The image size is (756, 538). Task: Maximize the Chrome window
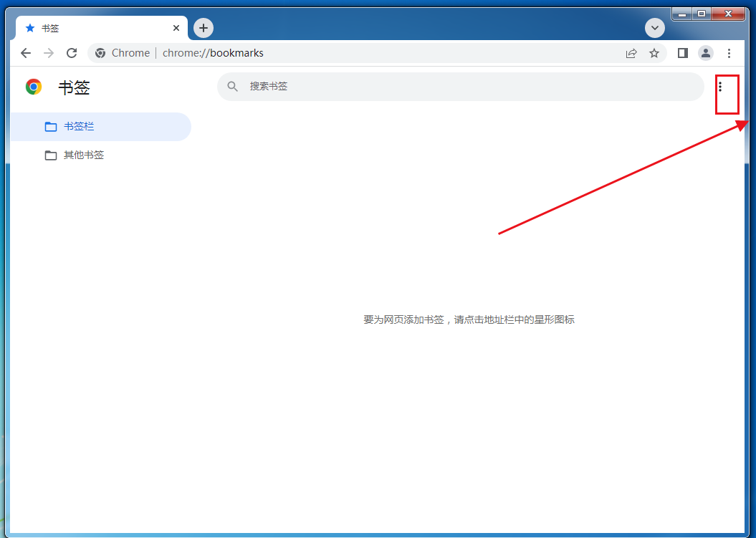click(702, 14)
